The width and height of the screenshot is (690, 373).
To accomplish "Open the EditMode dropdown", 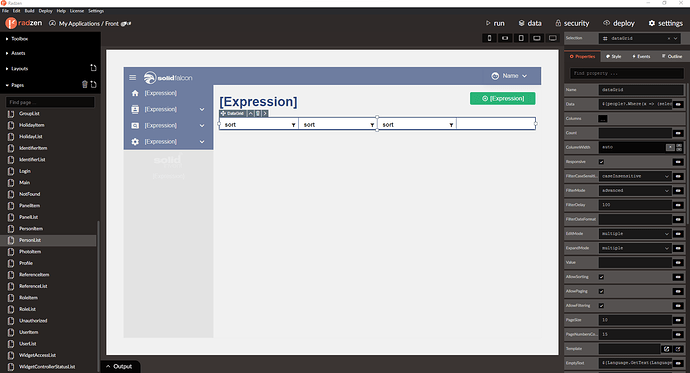I will tap(635, 234).
